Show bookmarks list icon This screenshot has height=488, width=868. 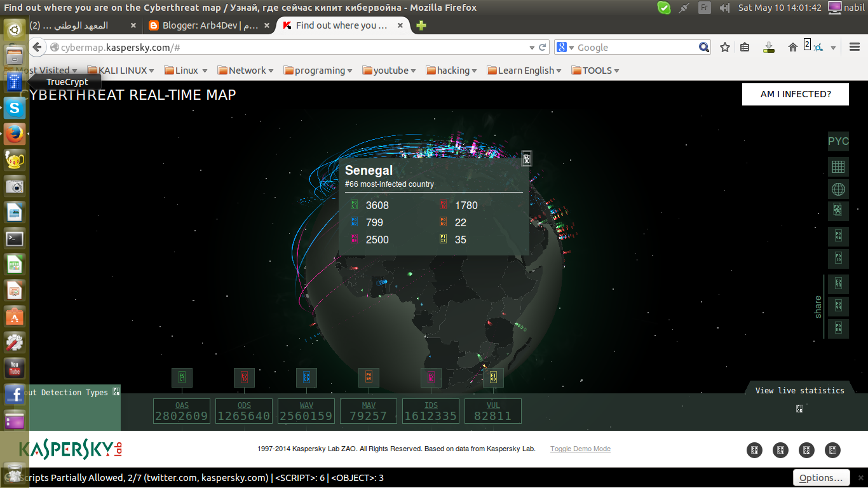(745, 48)
